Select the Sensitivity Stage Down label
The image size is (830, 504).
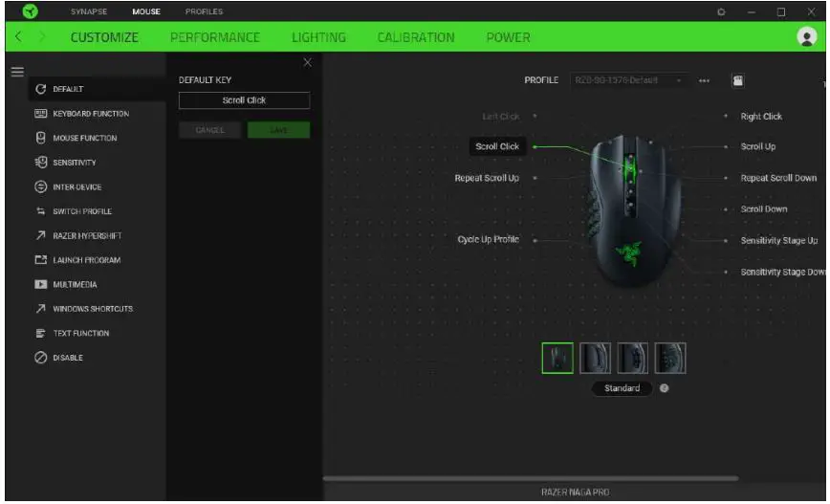click(782, 273)
